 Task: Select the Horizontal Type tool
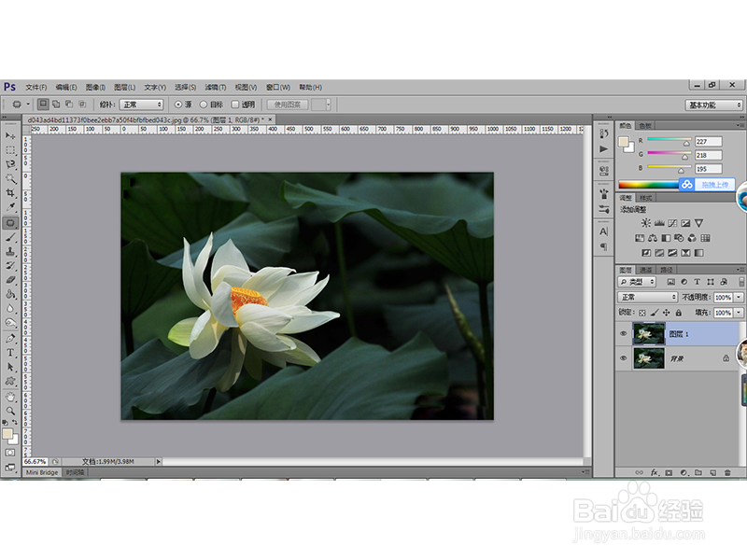pyautogui.click(x=10, y=353)
